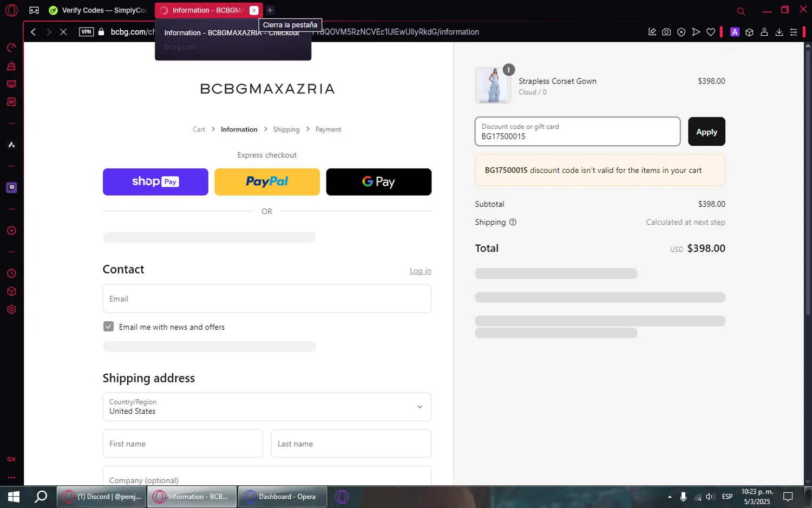This screenshot has width=812, height=508.
Task: Click the Company (optional) field
Action: coord(267,476)
